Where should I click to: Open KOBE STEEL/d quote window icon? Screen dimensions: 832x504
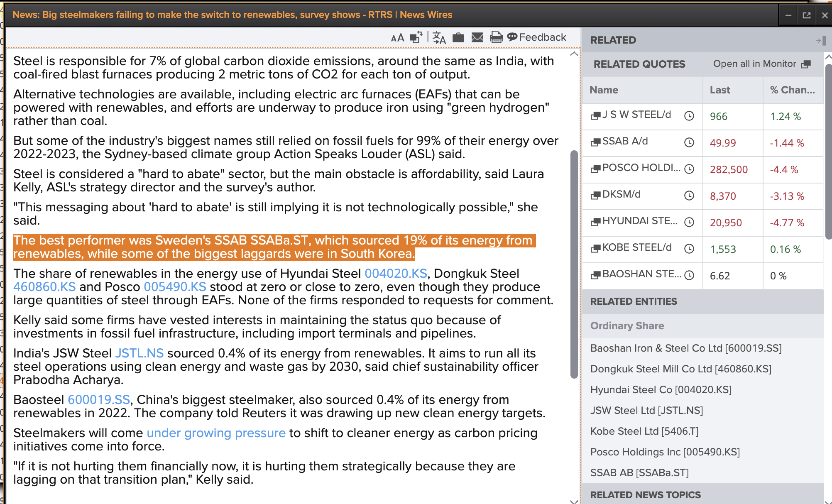pos(596,248)
